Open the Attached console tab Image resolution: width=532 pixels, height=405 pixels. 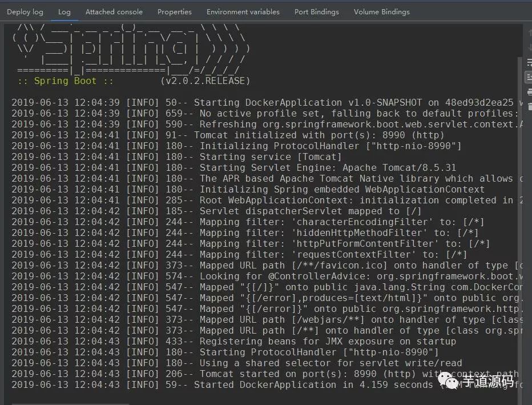(x=114, y=12)
